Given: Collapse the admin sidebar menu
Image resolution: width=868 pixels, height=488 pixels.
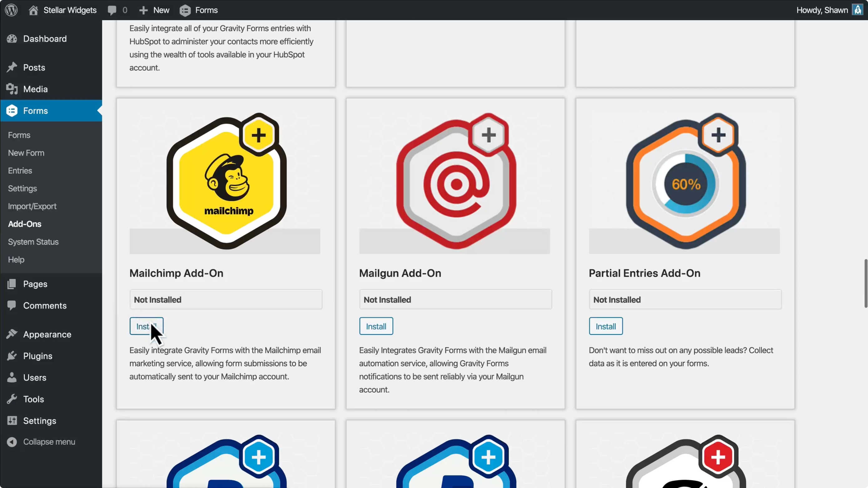Looking at the screenshot, I should pos(49,442).
